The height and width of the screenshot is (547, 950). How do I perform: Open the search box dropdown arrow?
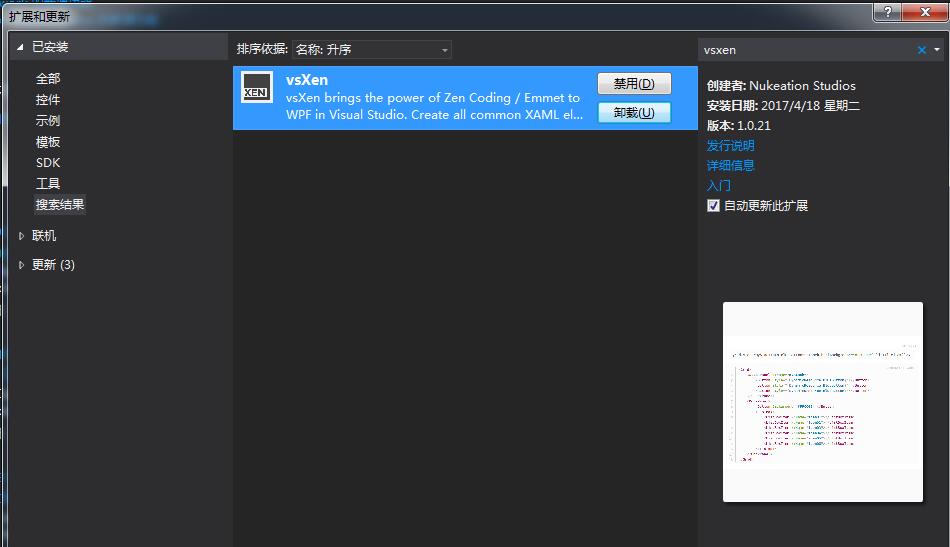(937, 50)
